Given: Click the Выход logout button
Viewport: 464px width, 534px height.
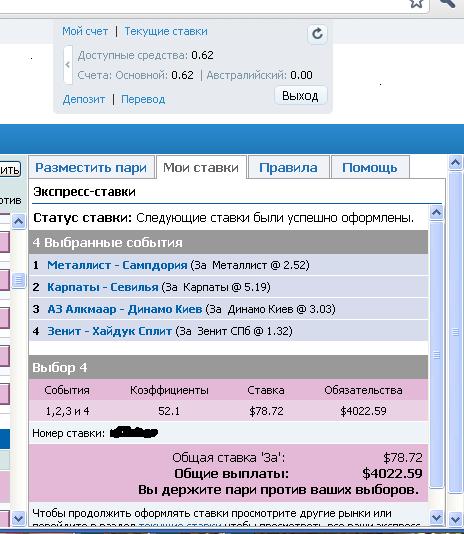Looking at the screenshot, I should pyautogui.click(x=300, y=96).
